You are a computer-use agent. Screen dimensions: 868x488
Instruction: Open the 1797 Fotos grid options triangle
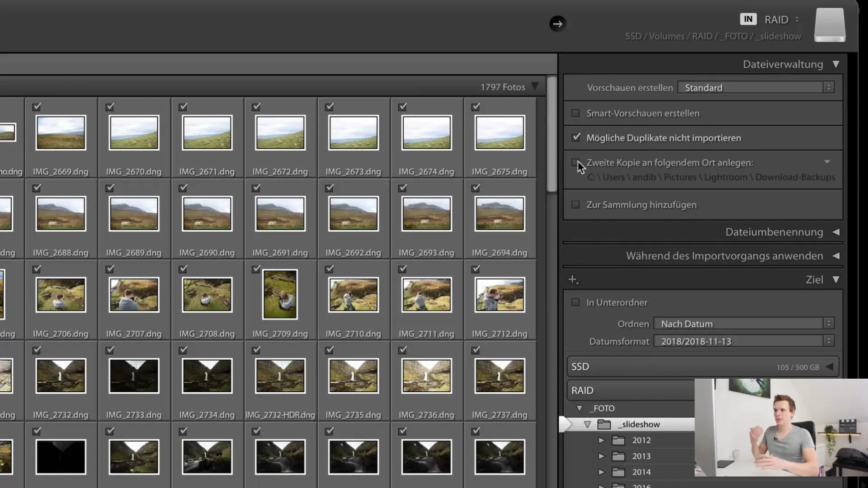535,86
